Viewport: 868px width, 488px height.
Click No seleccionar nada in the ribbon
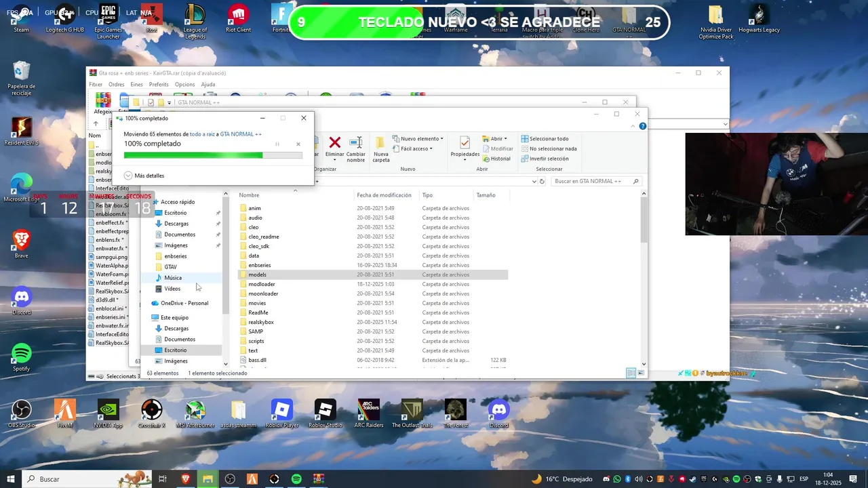point(549,148)
